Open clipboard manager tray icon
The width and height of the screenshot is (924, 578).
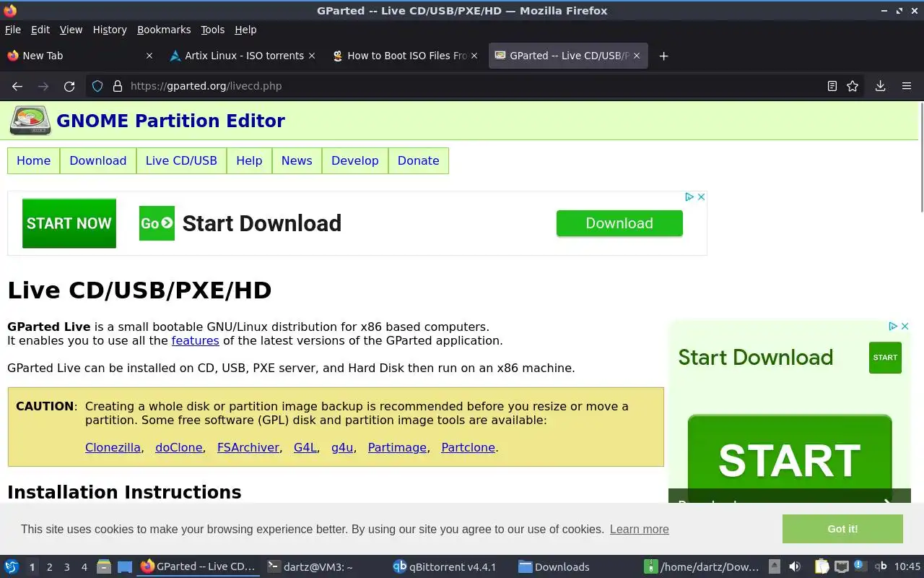point(821,567)
